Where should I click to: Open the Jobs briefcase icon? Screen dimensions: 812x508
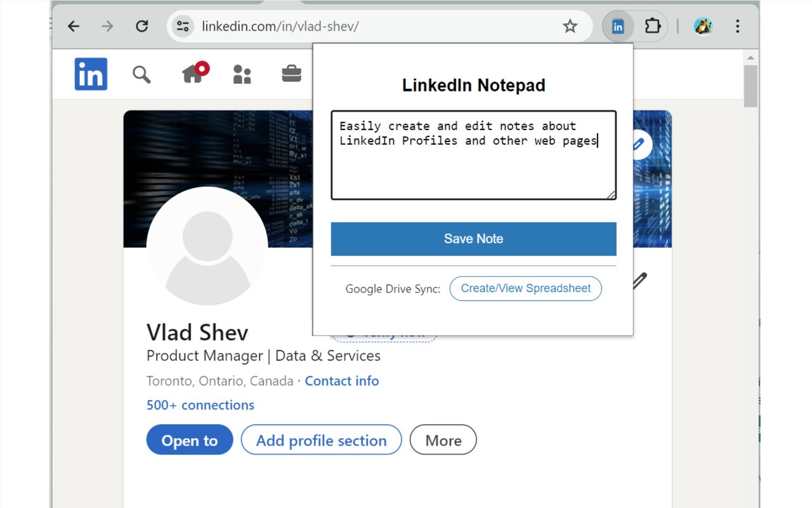point(291,74)
